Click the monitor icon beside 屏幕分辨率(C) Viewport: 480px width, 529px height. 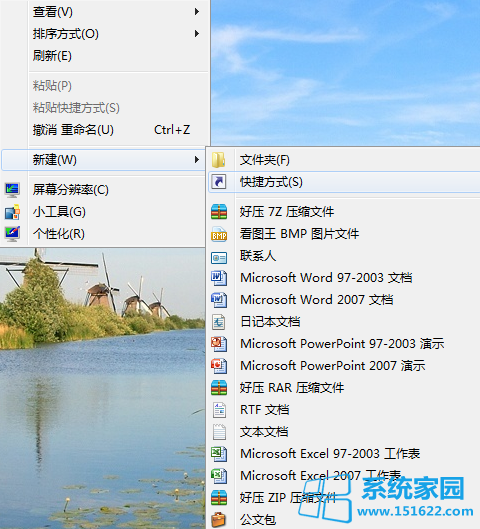tap(12, 190)
